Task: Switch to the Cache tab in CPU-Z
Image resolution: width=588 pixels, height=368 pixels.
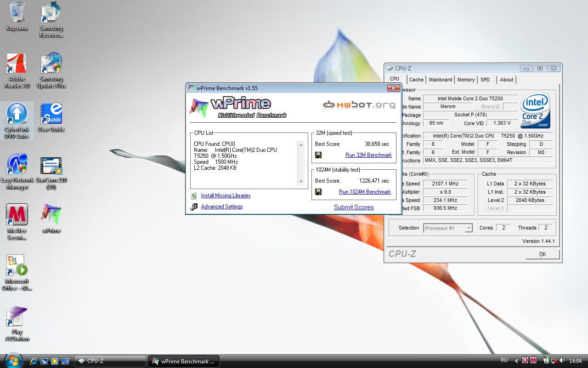Action: [416, 80]
